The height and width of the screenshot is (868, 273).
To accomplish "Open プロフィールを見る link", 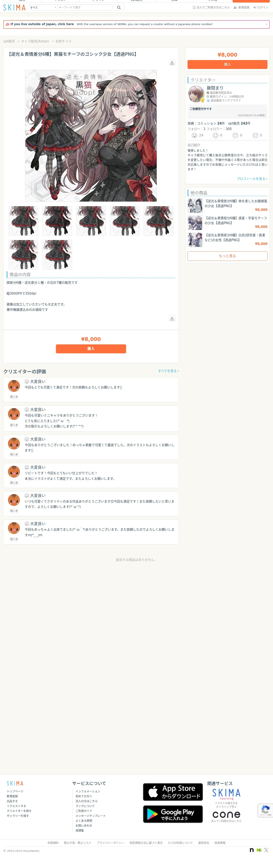I will click(x=252, y=179).
